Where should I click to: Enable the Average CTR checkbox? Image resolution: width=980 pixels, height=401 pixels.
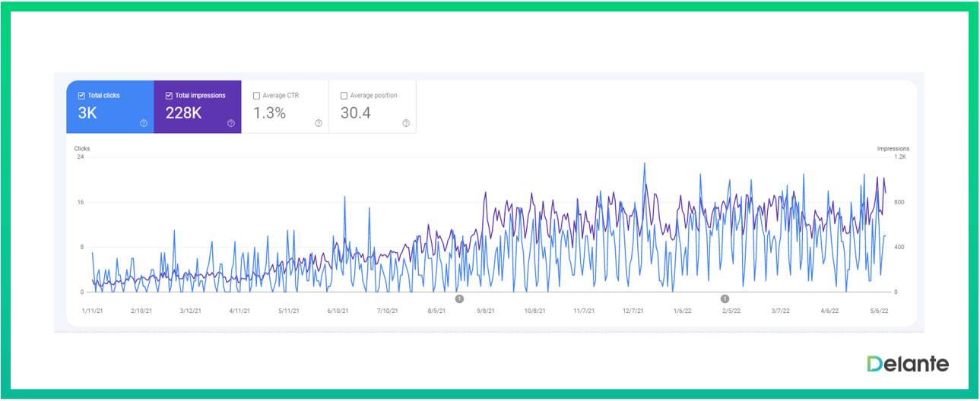[x=257, y=96]
